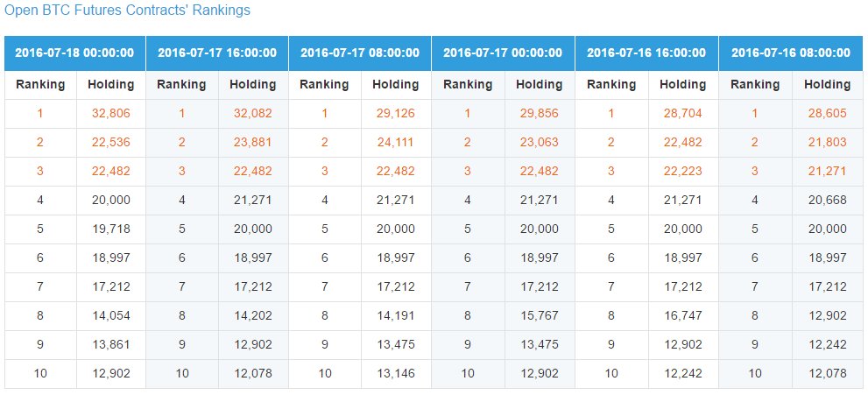This screenshot has width=868, height=395.
Task: Select the holding value 29,126
Action: [395, 114]
